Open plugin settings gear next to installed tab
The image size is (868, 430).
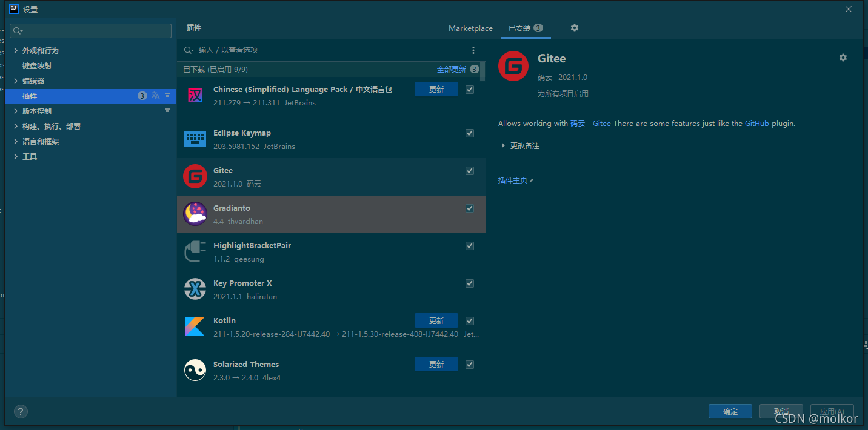pyautogui.click(x=575, y=28)
